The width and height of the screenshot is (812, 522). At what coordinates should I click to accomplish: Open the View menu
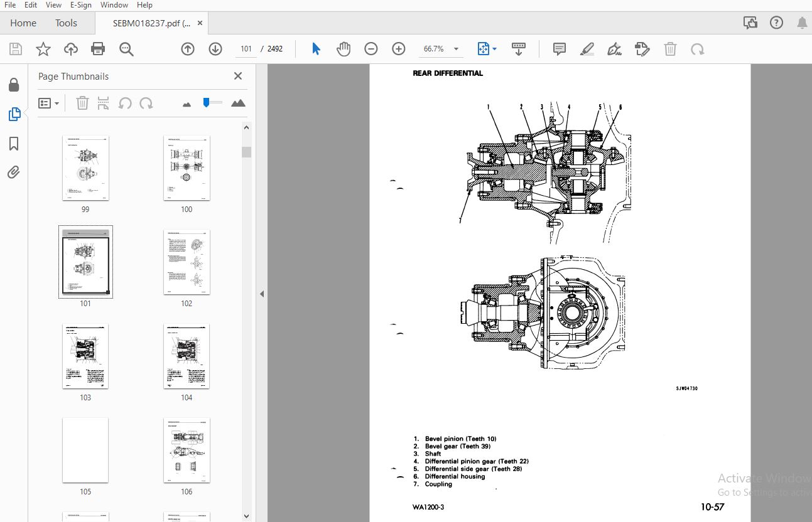53,5
